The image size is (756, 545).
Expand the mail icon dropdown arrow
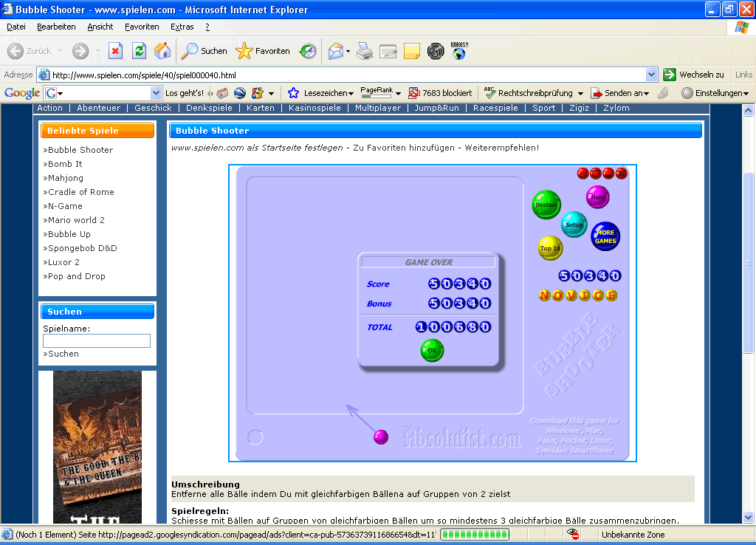click(x=348, y=51)
